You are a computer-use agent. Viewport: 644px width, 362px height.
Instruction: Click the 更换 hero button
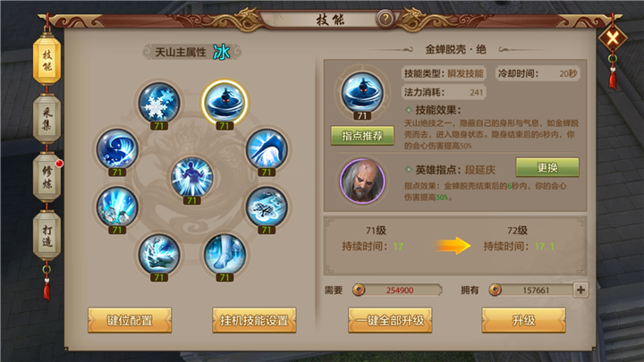[547, 167]
